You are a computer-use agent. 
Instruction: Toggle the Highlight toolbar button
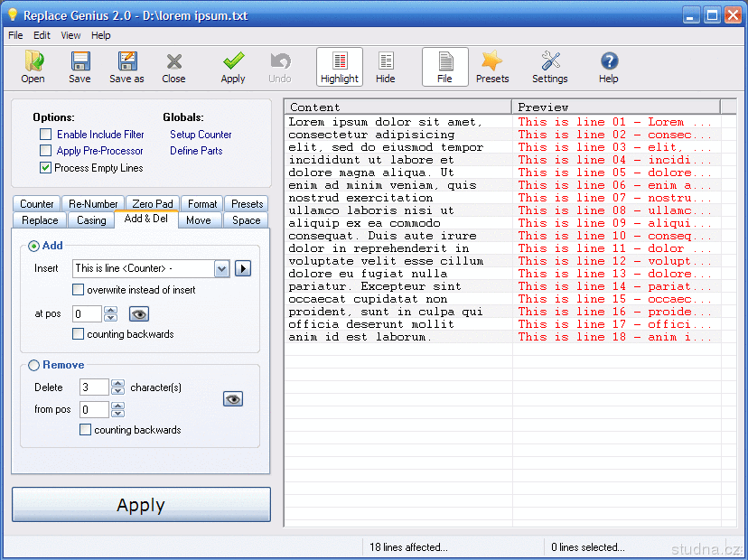point(340,68)
